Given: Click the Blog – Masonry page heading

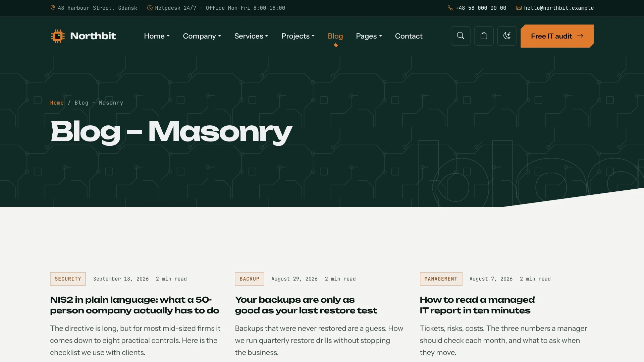Looking at the screenshot, I should click(171, 132).
